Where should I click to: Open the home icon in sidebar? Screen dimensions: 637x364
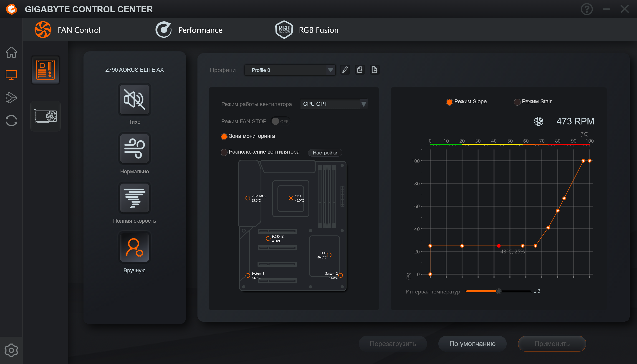pos(11,52)
